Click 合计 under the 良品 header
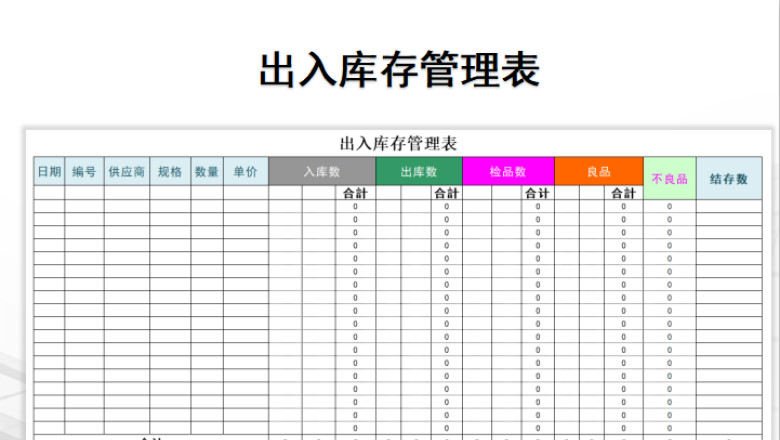Screen dimensions: 780x440 [x=623, y=193]
